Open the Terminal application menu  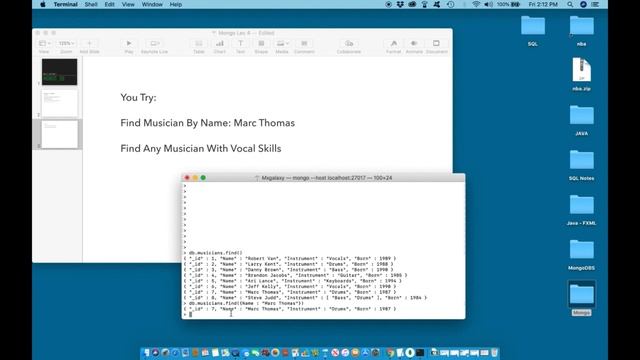(x=65, y=4)
